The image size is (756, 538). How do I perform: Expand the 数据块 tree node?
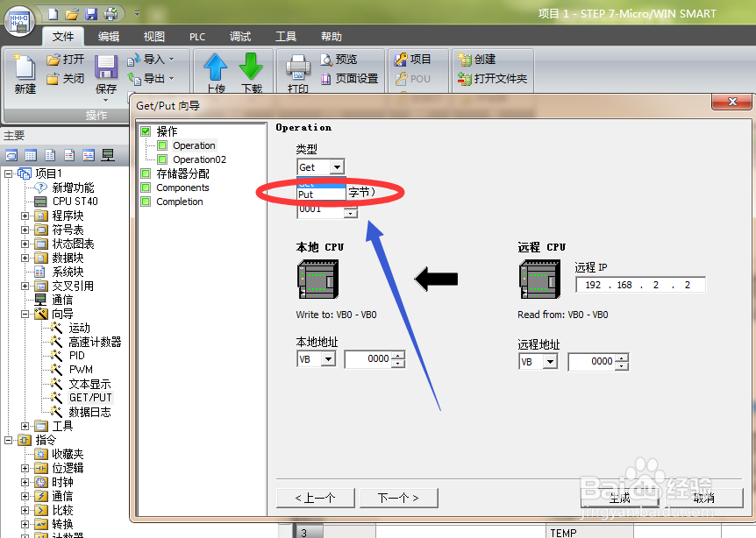tap(25, 258)
